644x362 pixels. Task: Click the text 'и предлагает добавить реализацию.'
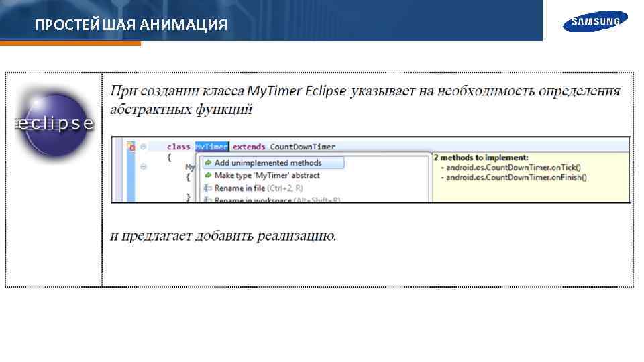223,235
